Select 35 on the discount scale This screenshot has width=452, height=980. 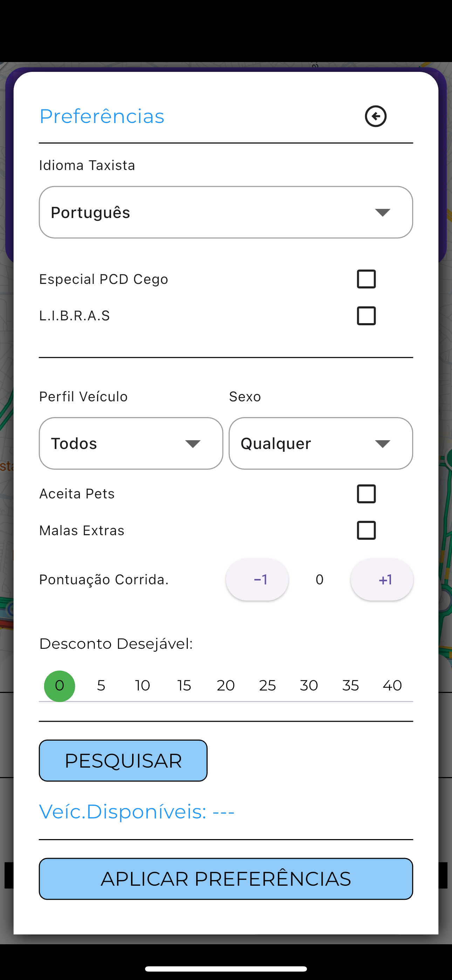350,686
